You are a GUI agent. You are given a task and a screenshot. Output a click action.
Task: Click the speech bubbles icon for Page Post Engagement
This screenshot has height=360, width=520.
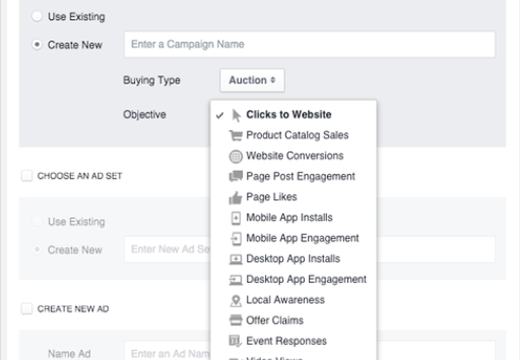[236, 176]
